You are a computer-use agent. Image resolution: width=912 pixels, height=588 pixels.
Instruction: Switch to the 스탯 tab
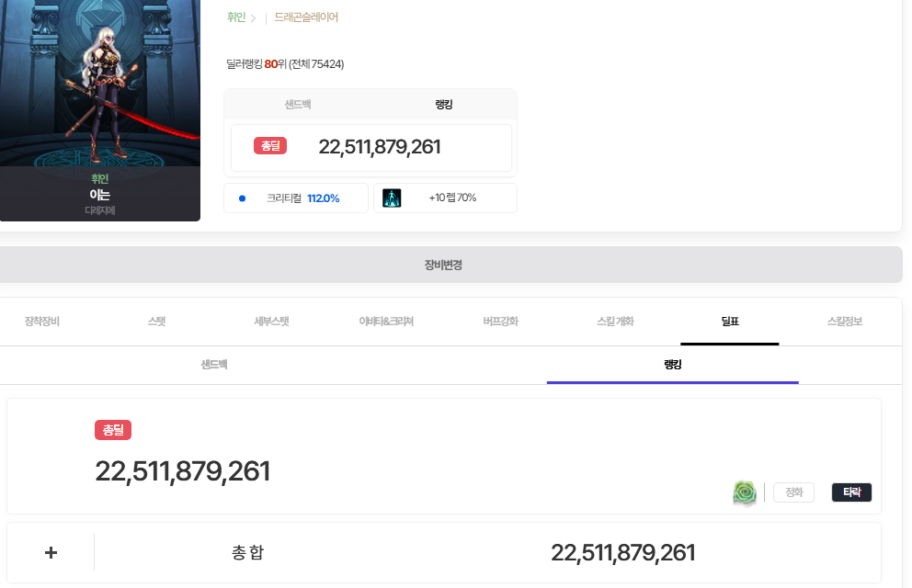[156, 322]
